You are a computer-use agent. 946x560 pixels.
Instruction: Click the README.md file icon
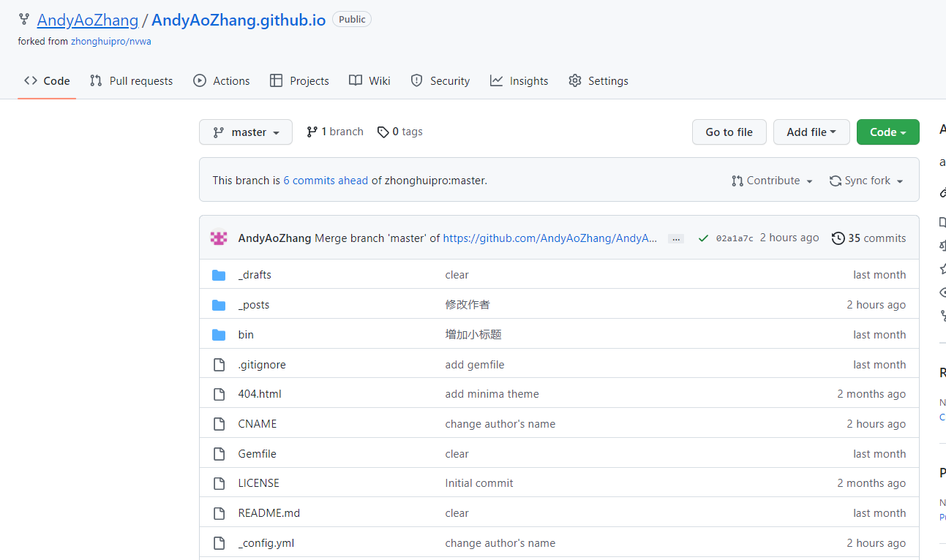[x=219, y=513]
